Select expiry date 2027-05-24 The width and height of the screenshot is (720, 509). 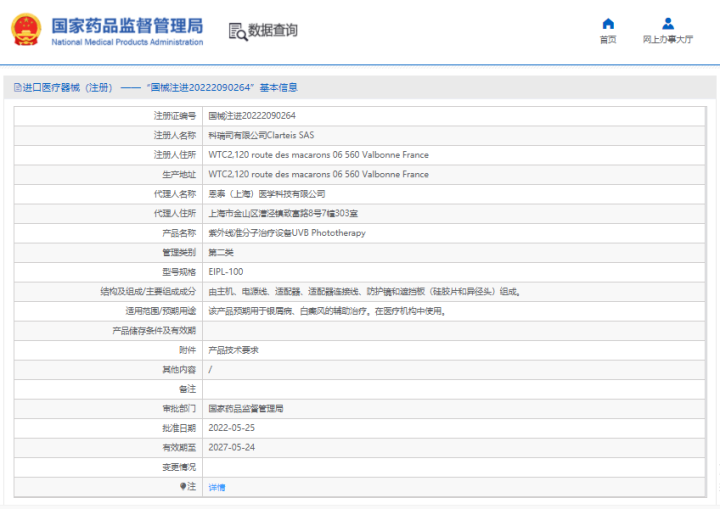(x=231, y=447)
